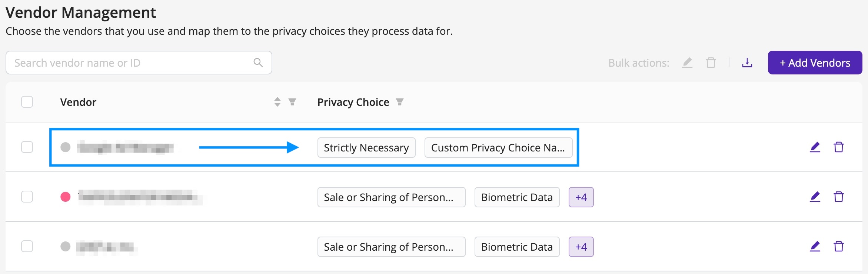Image resolution: width=868 pixels, height=274 pixels.
Task: Click search magnifier icon in vendor search
Action: click(x=258, y=63)
